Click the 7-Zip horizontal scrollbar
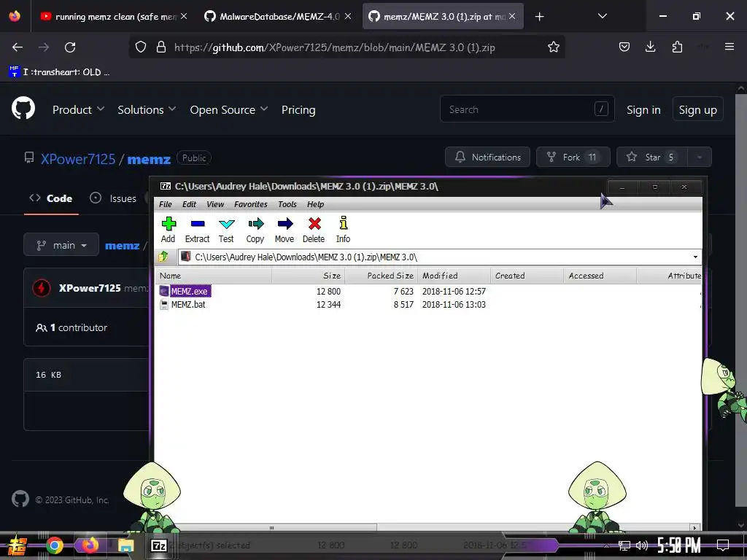Image resolution: width=747 pixels, height=560 pixels. pos(271,528)
